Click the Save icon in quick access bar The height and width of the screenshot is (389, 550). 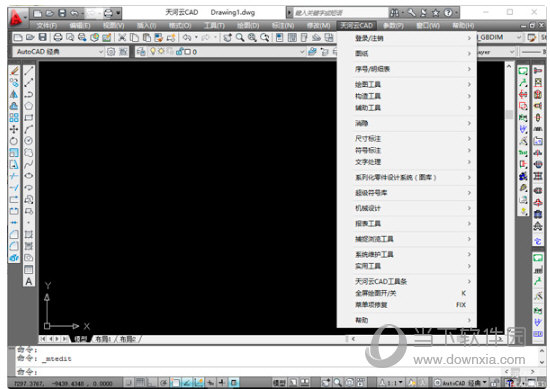(62, 13)
